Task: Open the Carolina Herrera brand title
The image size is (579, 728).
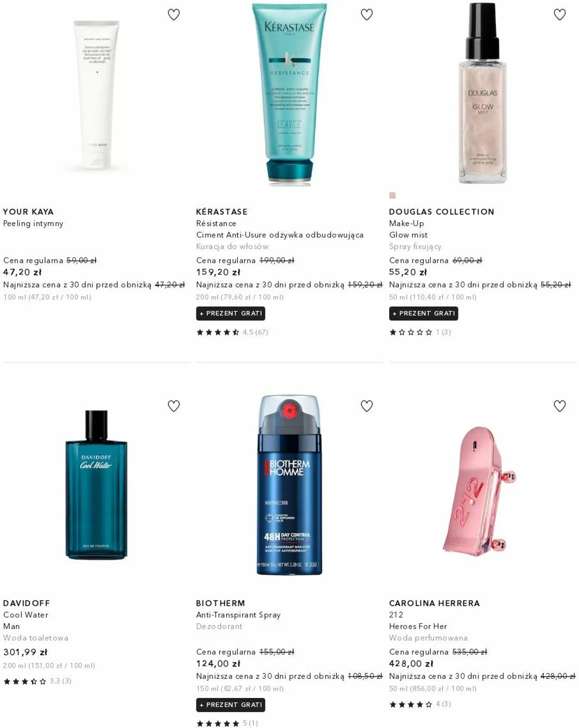Action: pos(434,603)
